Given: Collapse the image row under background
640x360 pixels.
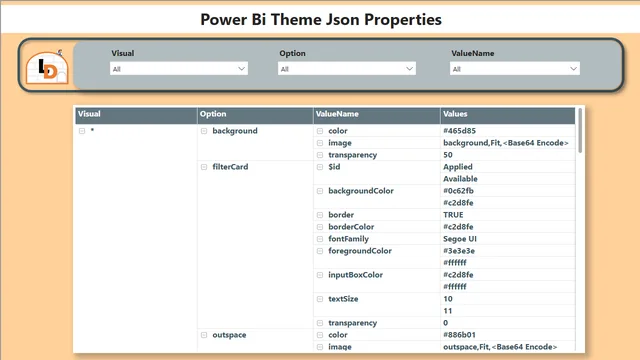Looking at the screenshot, I should point(320,143).
